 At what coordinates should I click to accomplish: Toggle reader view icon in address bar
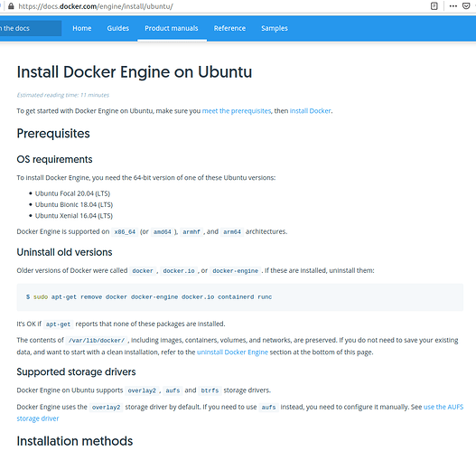click(x=434, y=6)
